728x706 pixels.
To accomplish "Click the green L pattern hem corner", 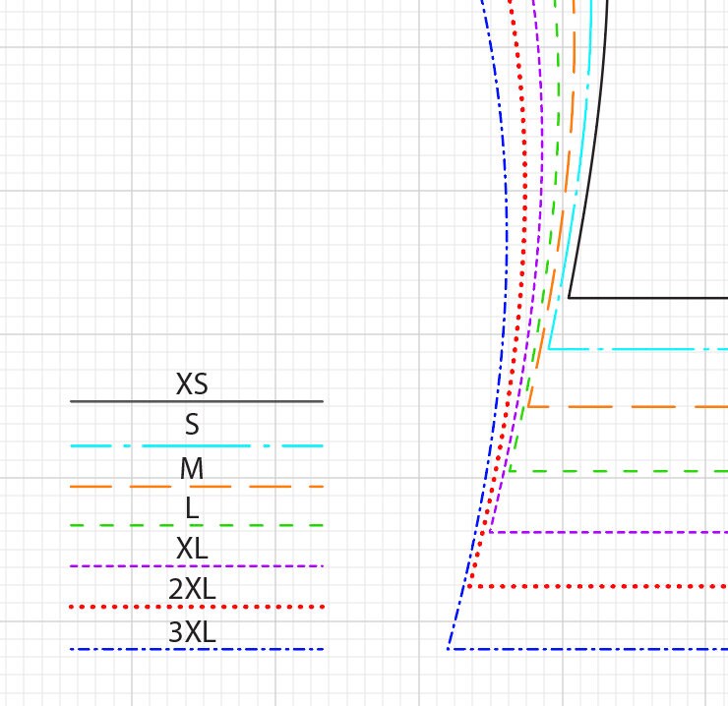I will 509,471.
